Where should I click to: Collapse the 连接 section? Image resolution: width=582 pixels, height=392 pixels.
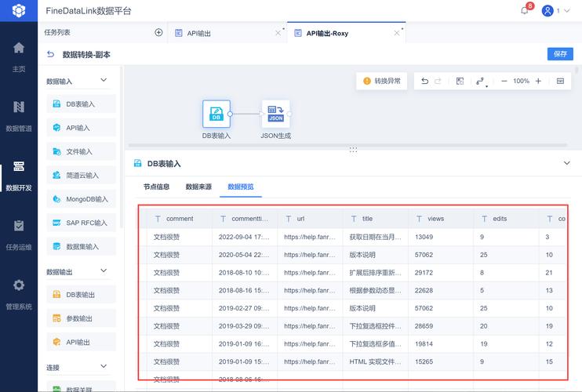tap(104, 366)
